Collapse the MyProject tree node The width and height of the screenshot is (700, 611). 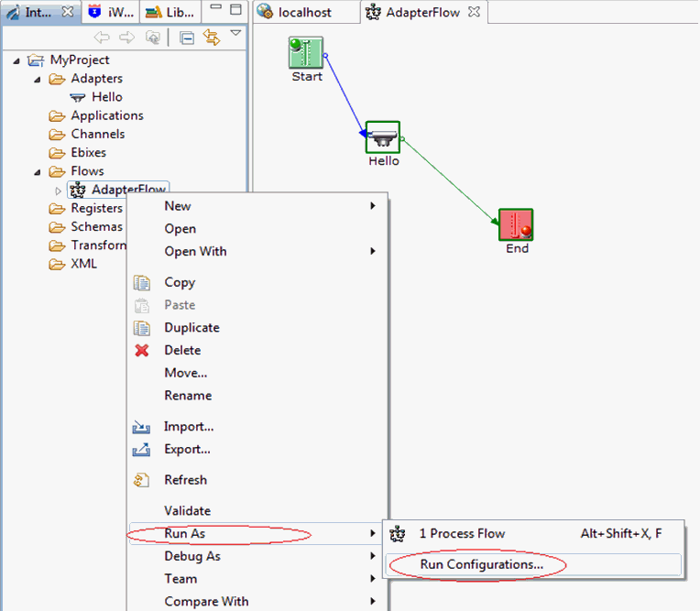[x=16, y=60]
